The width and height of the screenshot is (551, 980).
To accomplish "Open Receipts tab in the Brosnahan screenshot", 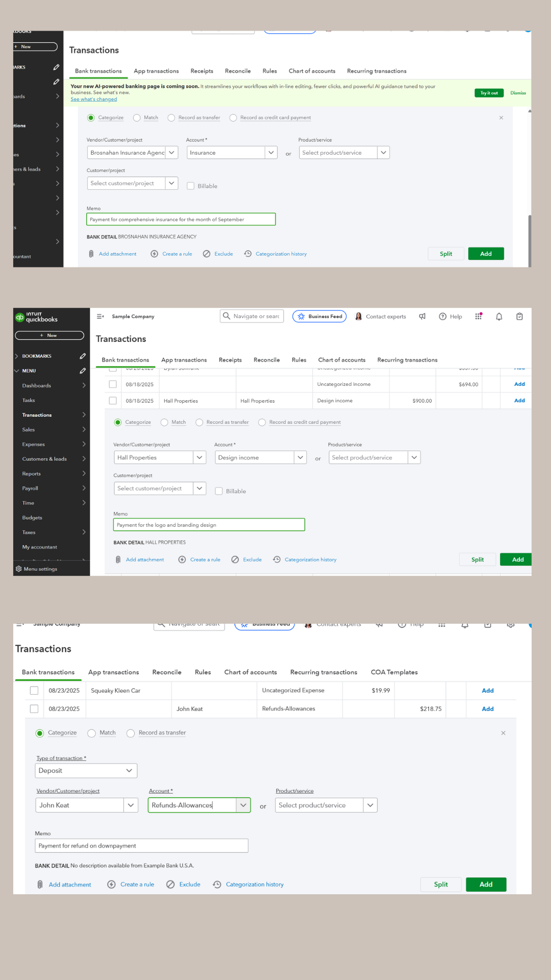I will (x=202, y=71).
